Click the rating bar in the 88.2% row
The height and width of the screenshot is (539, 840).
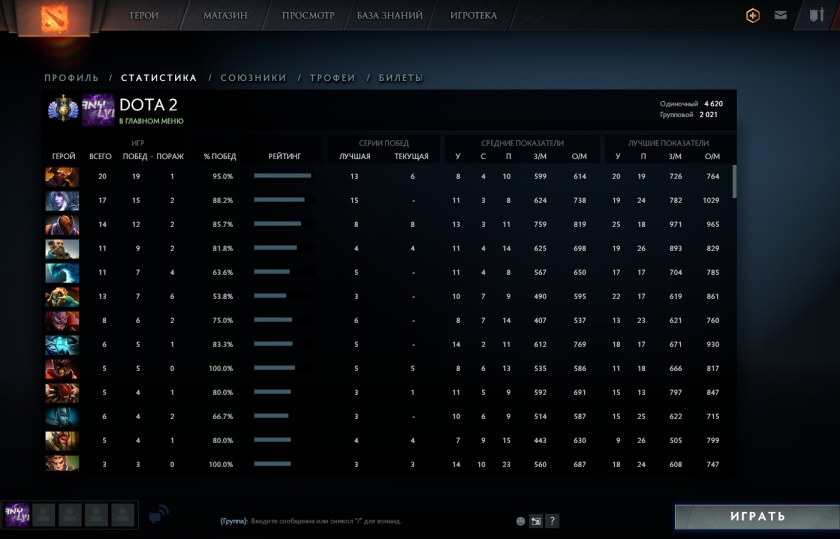pos(280,200)
